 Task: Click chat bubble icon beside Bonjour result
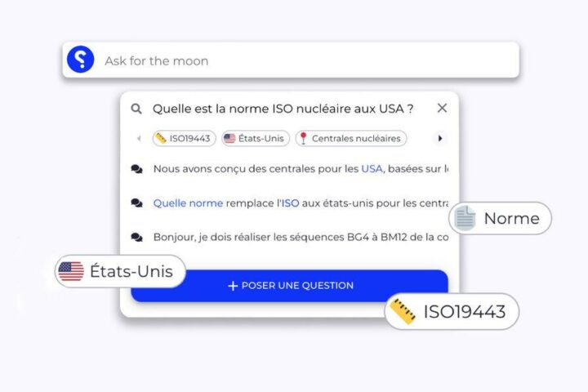point(136,237)
